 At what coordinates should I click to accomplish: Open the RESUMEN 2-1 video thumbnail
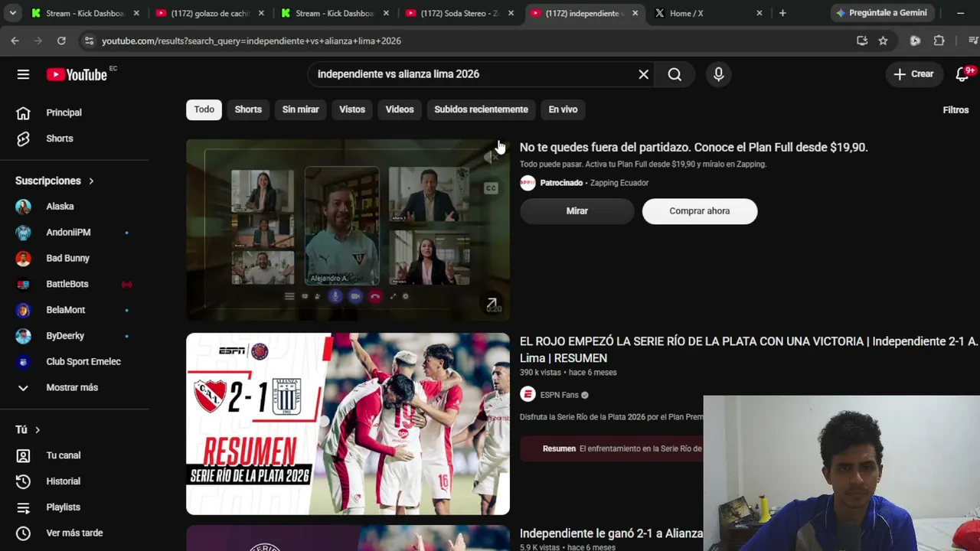click(348, 424)
